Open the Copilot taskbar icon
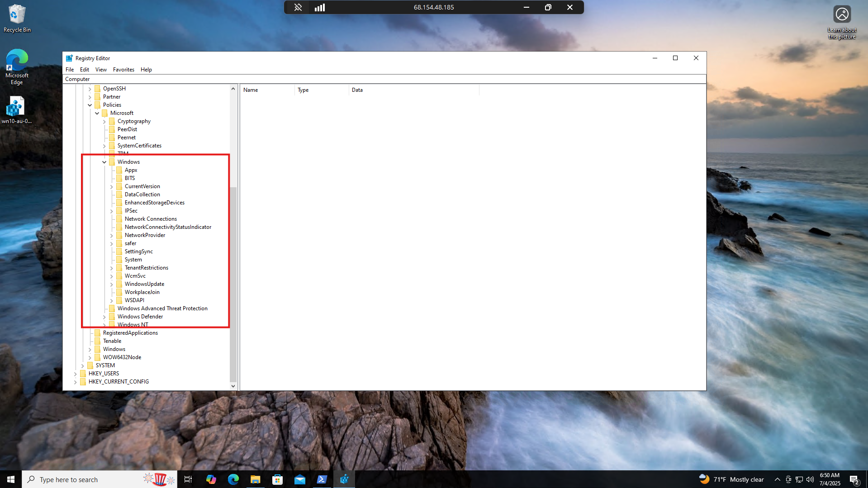The width and height of the screenshot is (868, 488). (211, 479)
